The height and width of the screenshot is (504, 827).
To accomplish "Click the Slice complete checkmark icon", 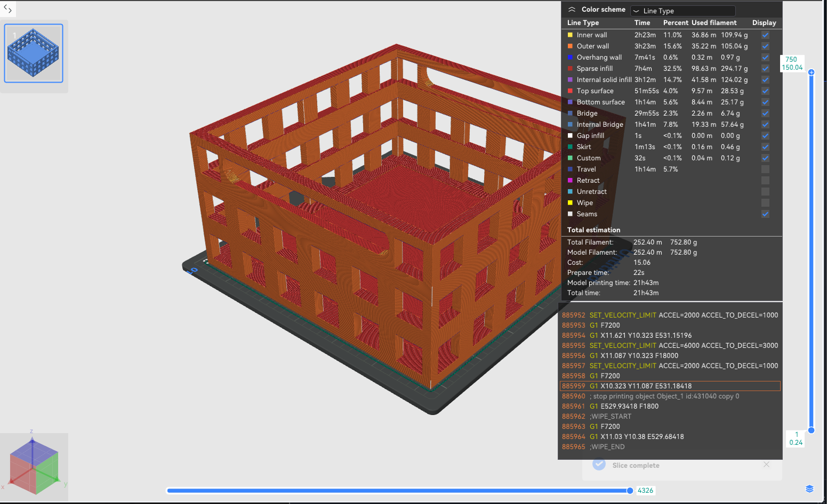I will pos(599,465).
